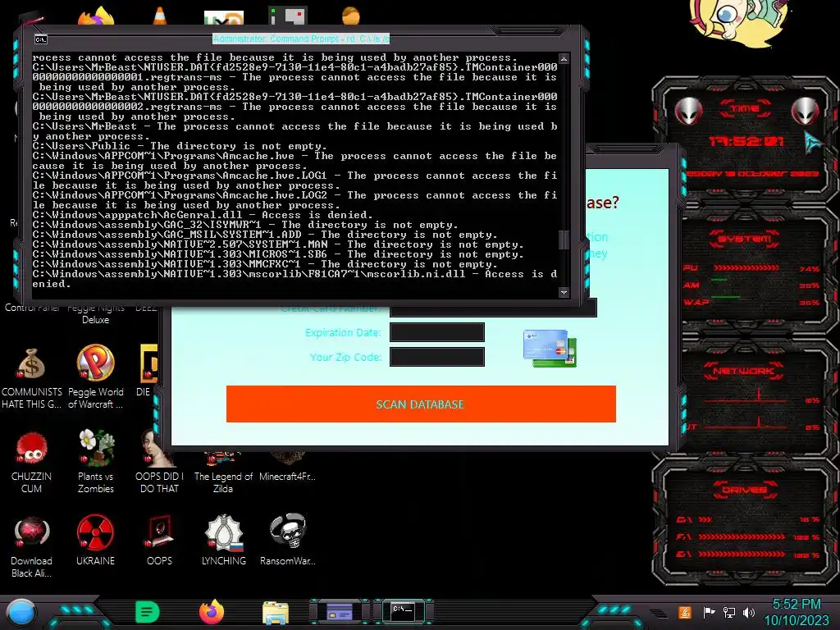Image resolution: width=840 pixels, height=630 pixels.
Task: Click the Expiration Date label
Action: [343, 333]
